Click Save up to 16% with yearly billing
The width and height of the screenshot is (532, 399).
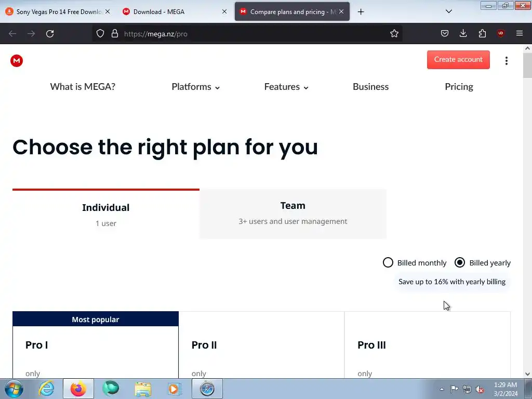pos(452,282)
